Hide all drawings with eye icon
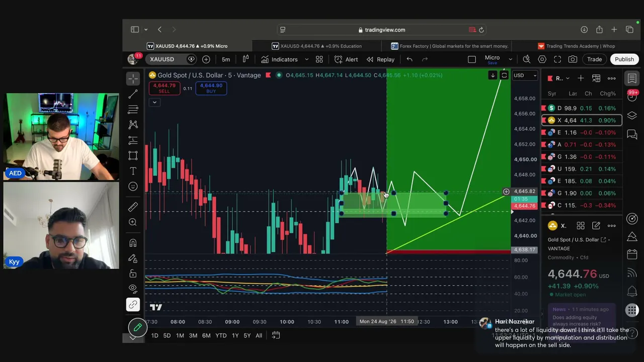The width and height of the screenshot is (644, 362). (x=133, y=289)
